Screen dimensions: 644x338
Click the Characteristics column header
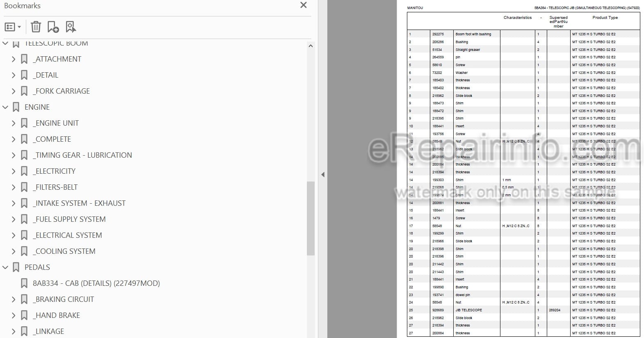point(517,18)
